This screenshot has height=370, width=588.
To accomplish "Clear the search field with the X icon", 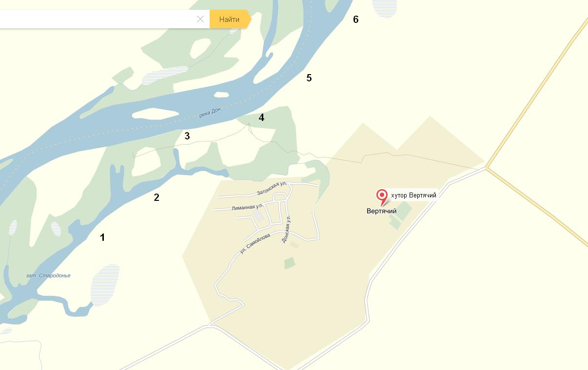I will click(x=200, y=19).
